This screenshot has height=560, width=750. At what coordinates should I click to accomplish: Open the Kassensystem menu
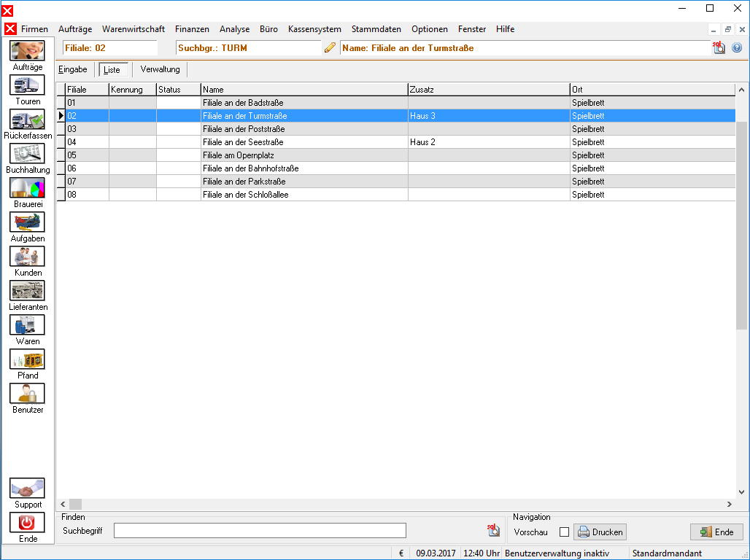click(314, 29)
